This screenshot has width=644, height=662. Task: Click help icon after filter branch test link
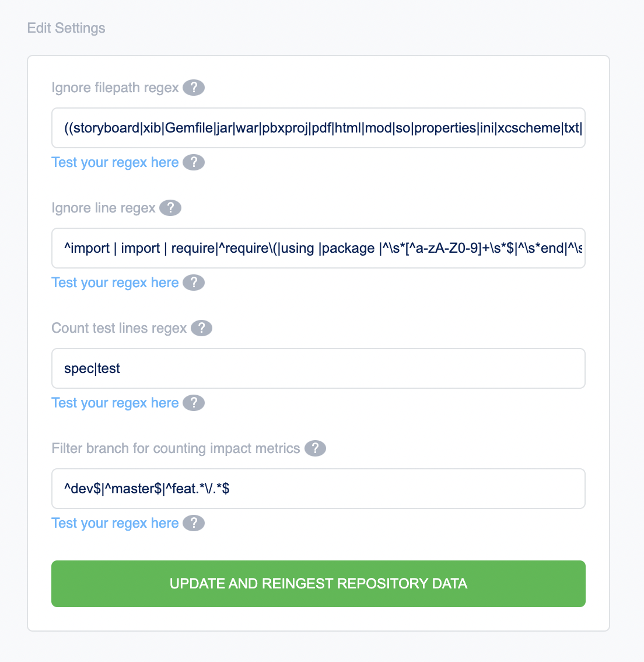pos(194,523)
